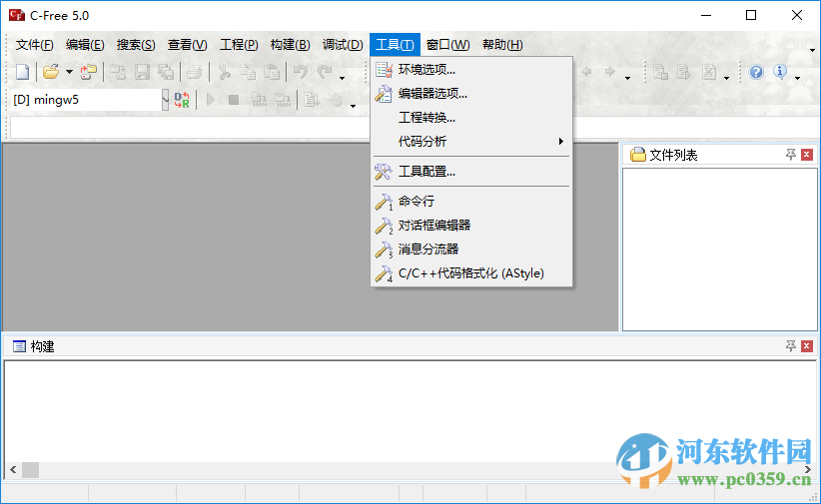The image size is (821, 504).
Task: Click the compile file icon with 10101
Action: (259, 100)
